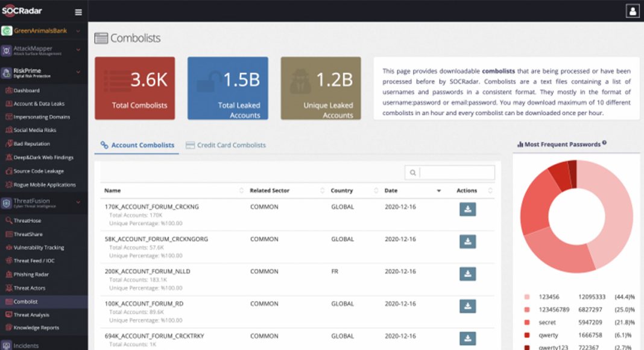Open Deep&Dark Web Findings

pos(43,157)
